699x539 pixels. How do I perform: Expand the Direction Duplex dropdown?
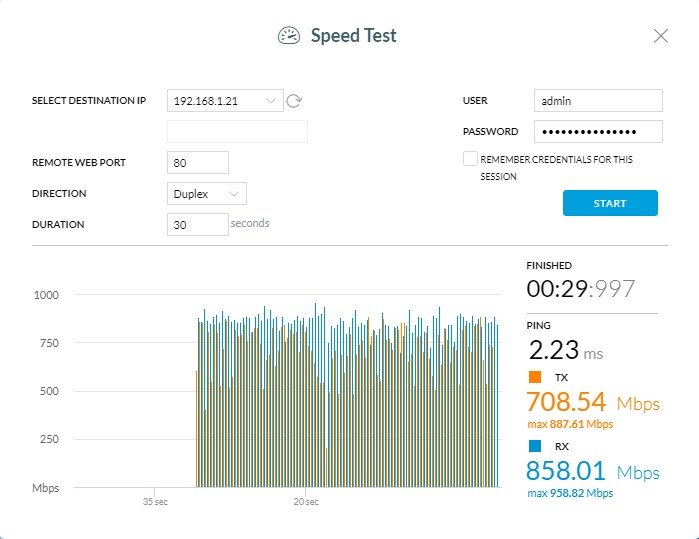206,194
